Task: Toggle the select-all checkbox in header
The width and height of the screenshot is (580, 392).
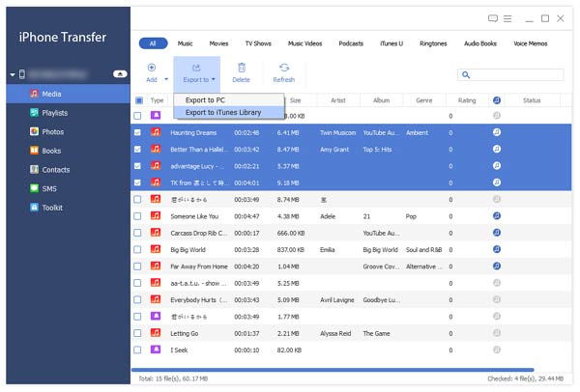Action: (139, 100)
